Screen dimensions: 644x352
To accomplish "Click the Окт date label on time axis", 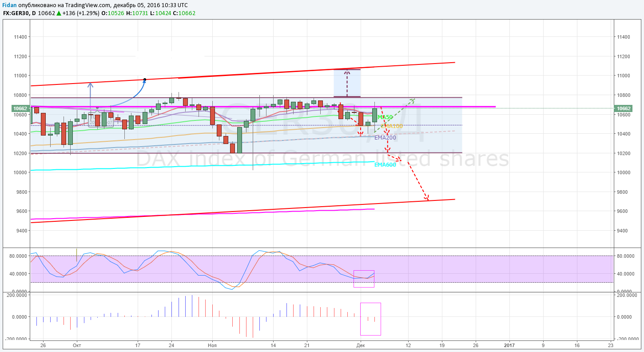I will tap(77, 345).
